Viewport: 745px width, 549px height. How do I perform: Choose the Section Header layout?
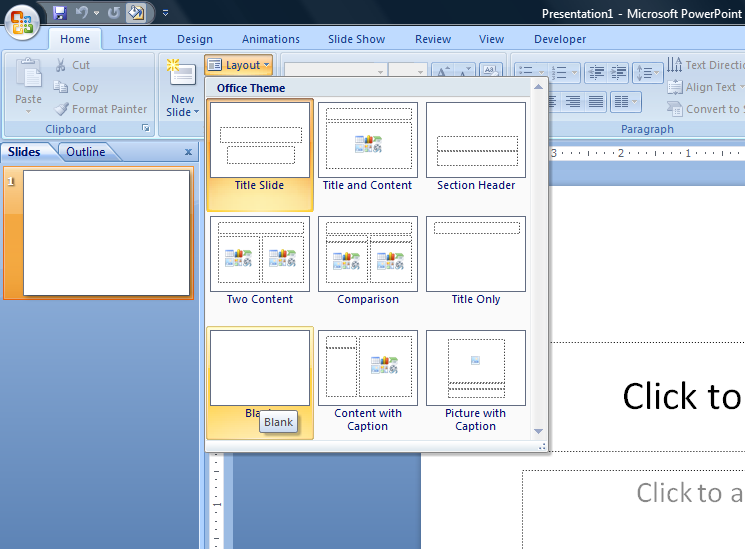click(x=476, y=148)
